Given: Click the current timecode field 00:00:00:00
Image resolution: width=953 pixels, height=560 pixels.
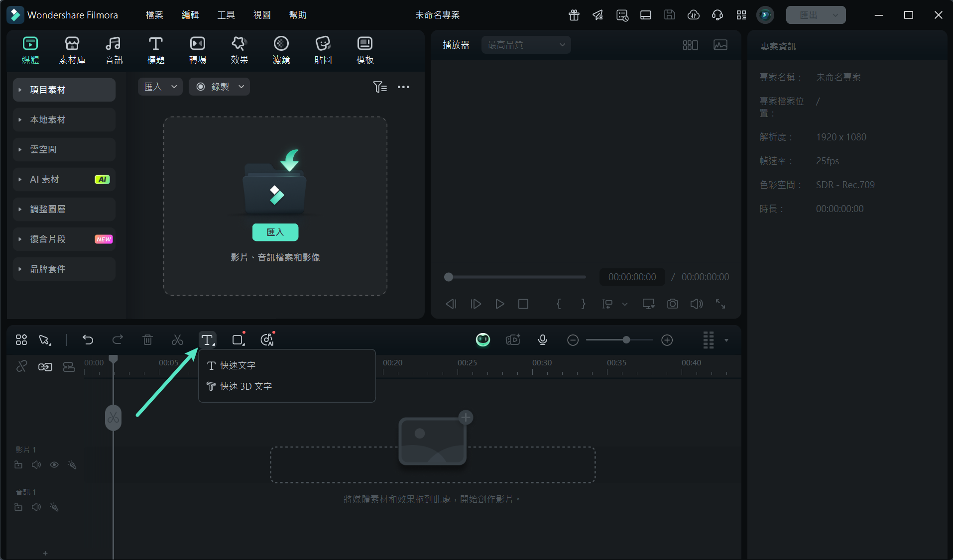Looking at the screenshot, I should 632,277.
